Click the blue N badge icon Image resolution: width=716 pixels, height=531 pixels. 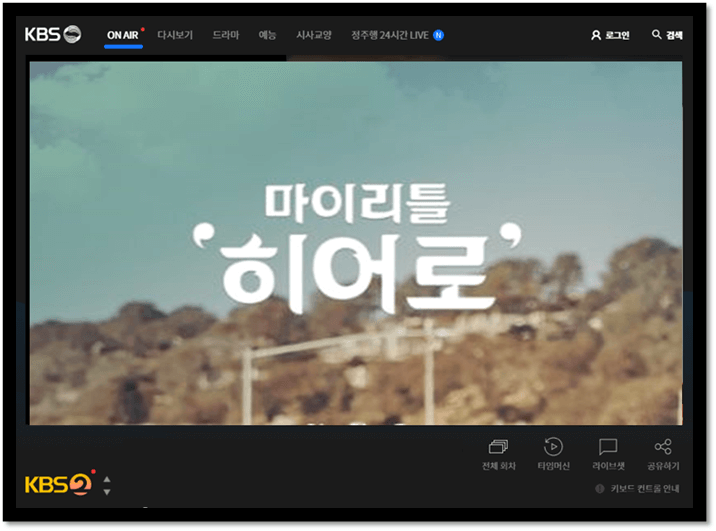point(438,35)
